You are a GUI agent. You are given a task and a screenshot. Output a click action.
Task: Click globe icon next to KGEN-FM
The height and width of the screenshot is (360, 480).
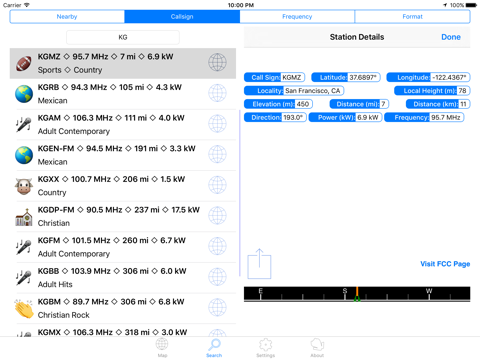pos(217,154)
